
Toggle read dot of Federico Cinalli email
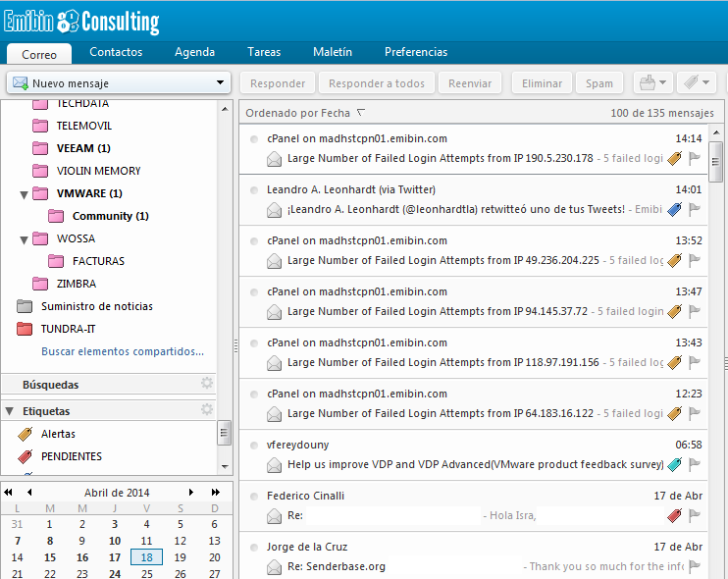(x=254, y=497)
